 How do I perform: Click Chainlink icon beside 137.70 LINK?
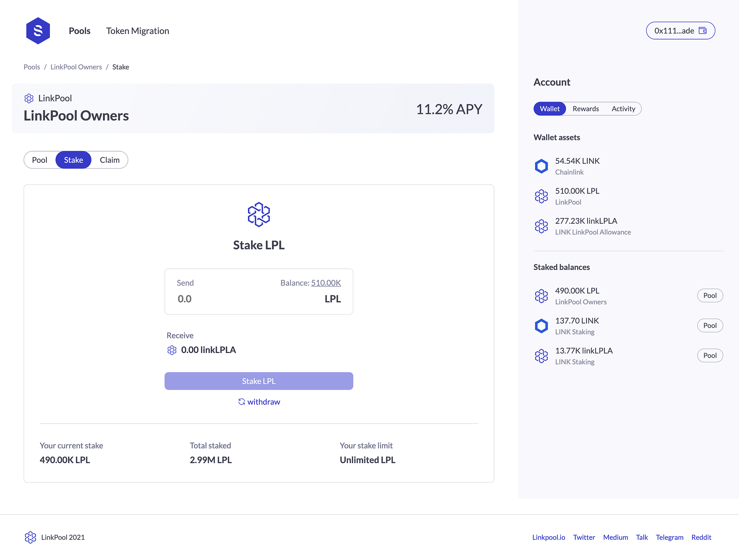click(x=541, y=326)
